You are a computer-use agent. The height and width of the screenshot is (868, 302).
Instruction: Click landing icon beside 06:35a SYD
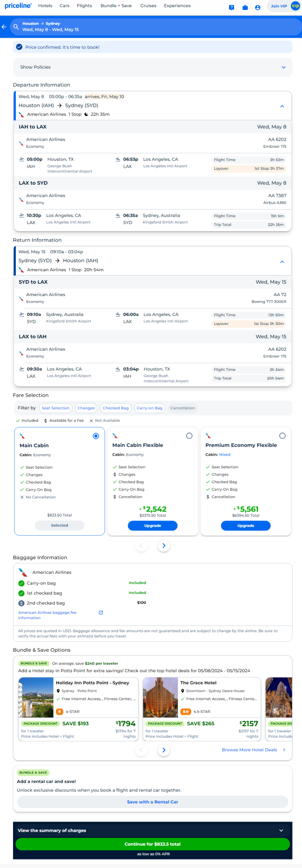click(x=118, y=215)
